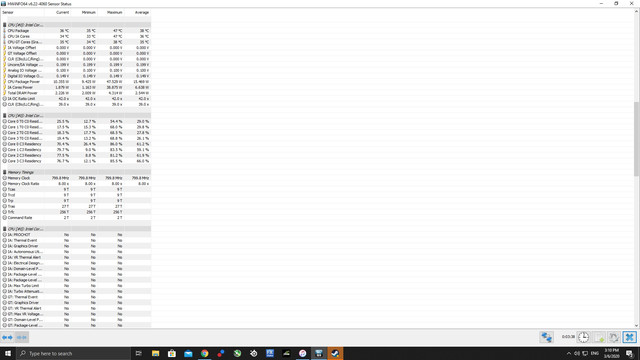Viewport: 640px width, 360px height.
Task: Open the remote network sensors icon
Action: (547, 337)
